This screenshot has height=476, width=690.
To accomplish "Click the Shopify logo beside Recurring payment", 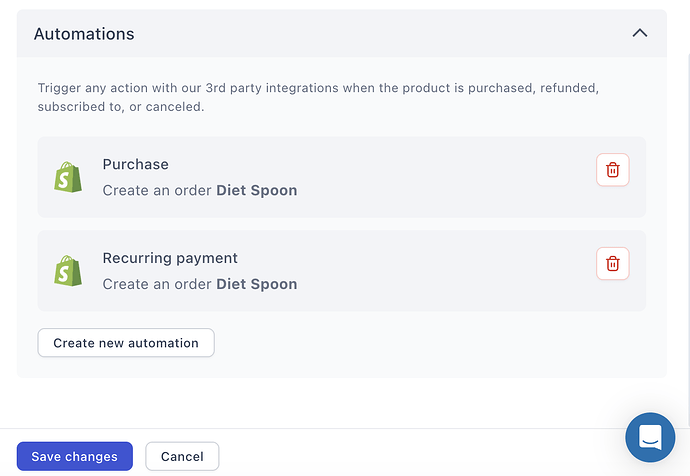I will 68,271.
